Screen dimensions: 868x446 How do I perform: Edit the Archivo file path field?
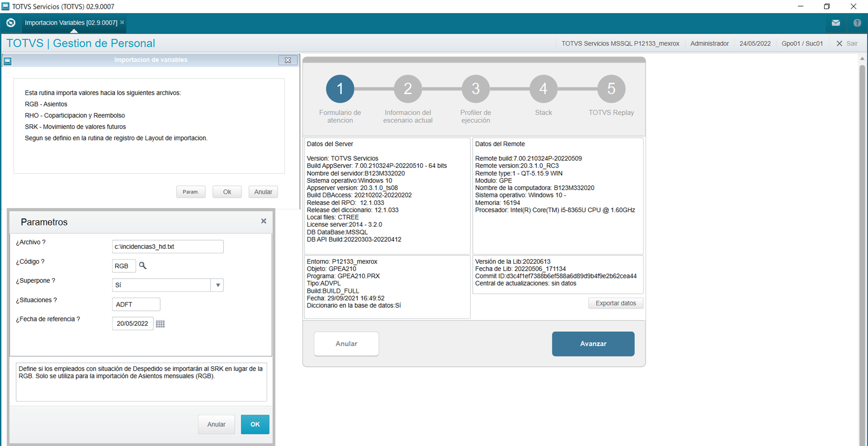point(168,247)
